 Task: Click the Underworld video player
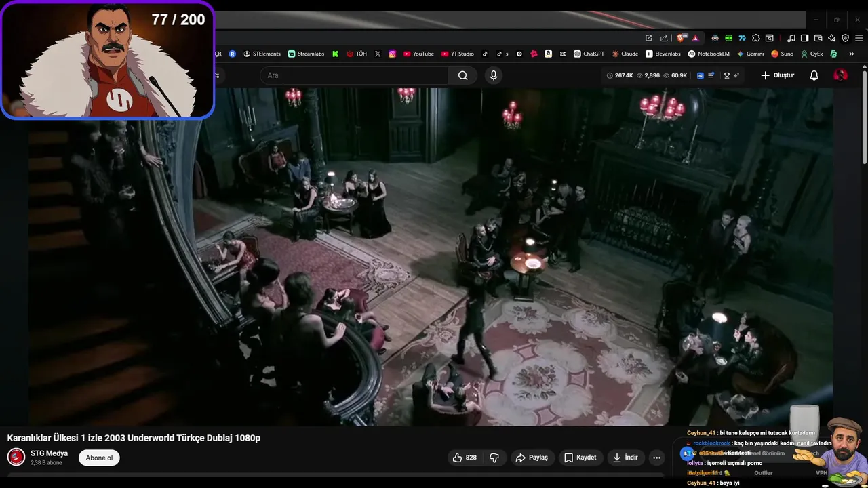(431, 256)
